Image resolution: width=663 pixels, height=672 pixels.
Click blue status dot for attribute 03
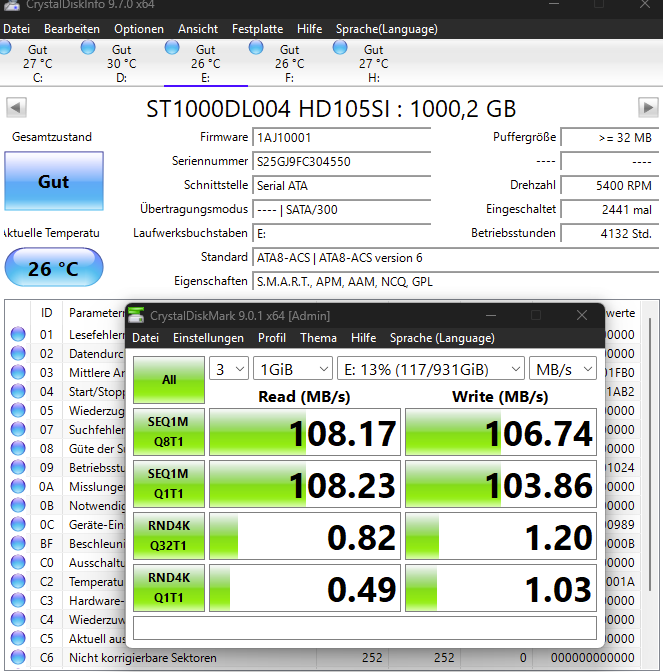(x=18, y=372)
